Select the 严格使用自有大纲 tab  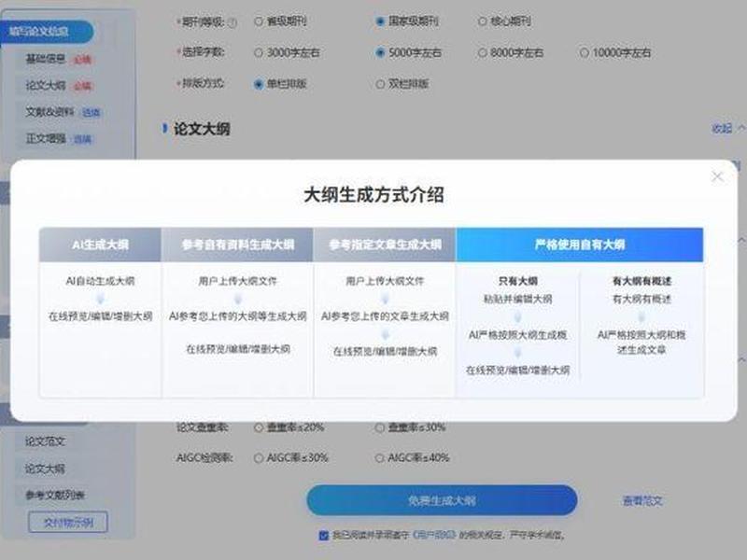point(579,245)
